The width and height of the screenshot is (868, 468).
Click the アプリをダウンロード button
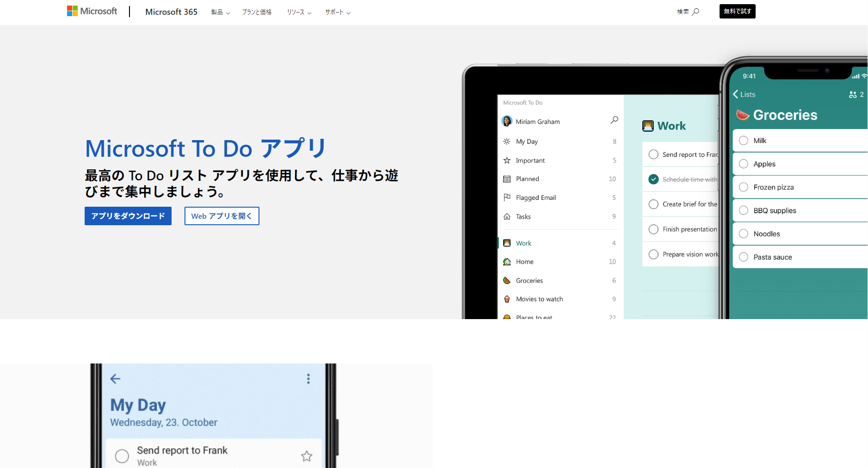coord(128,216)
